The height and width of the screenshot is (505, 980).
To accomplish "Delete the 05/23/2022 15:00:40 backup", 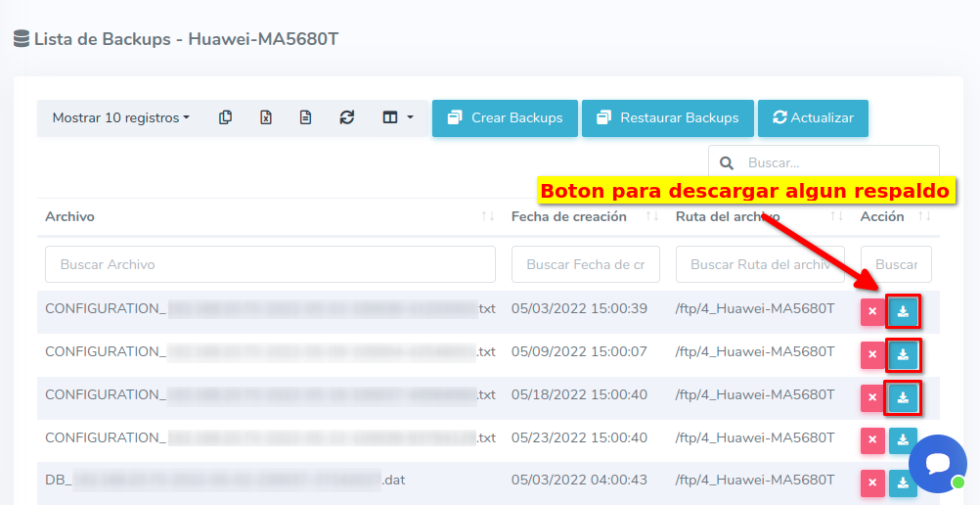I will [871, 440].
